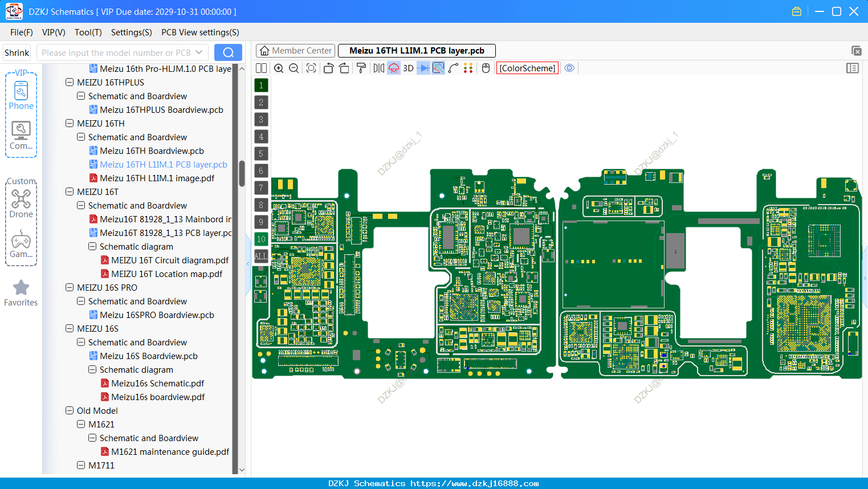868x489 pixels.
Task: Collapse the Old Model tree node
Action: coord(70,410)
